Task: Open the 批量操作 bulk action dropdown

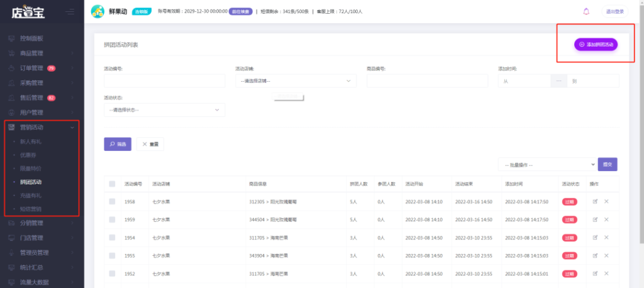Action: coord(547,164)
